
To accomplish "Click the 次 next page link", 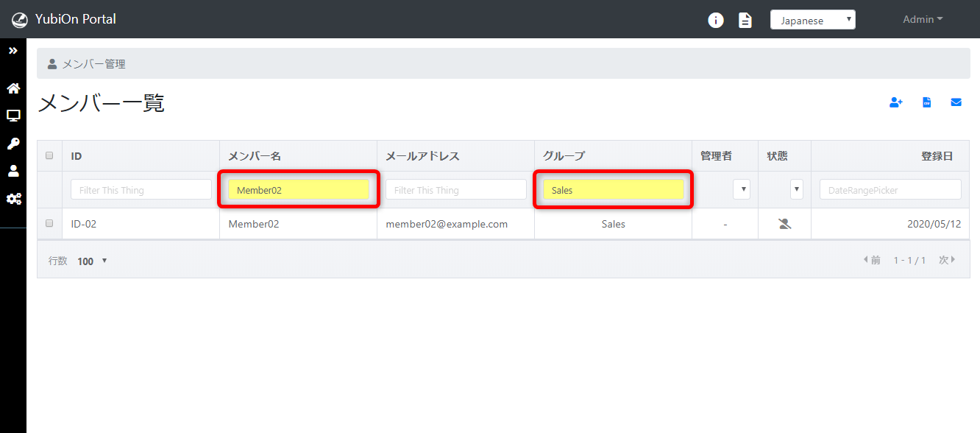I will coord(947,260).
